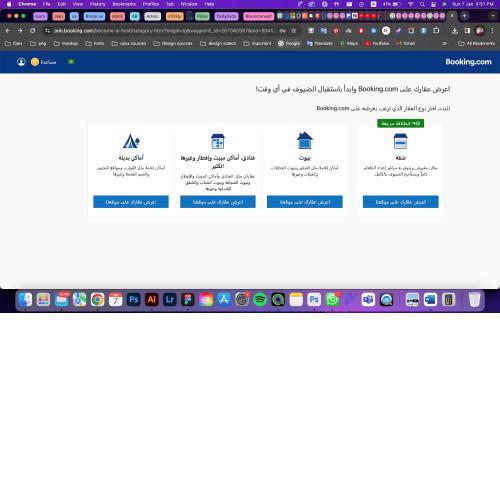Screen dimensions: 500x500
Task: Open the Profiles menu in menu bar
Action: point(151,4)
